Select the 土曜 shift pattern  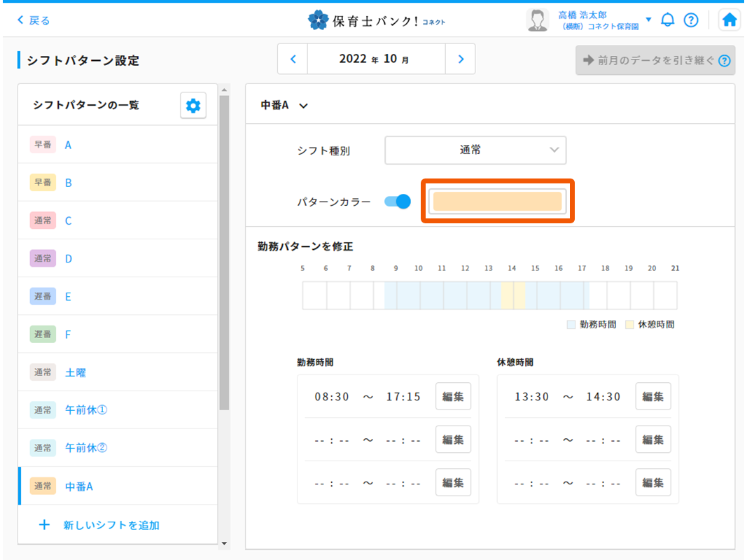point(76,372)
